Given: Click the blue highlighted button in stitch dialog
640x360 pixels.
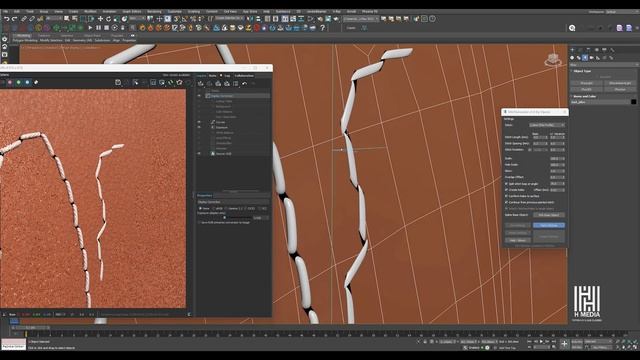Looking at the screenshot, I should click(549, 225).
